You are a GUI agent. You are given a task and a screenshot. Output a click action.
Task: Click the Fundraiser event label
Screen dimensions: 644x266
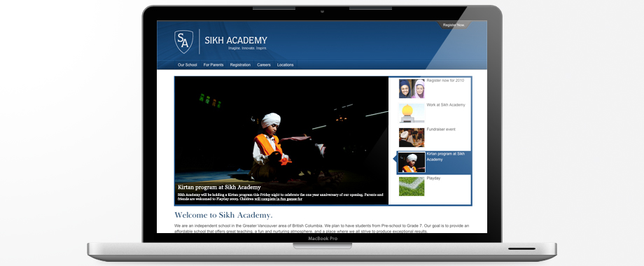[441, 129]
